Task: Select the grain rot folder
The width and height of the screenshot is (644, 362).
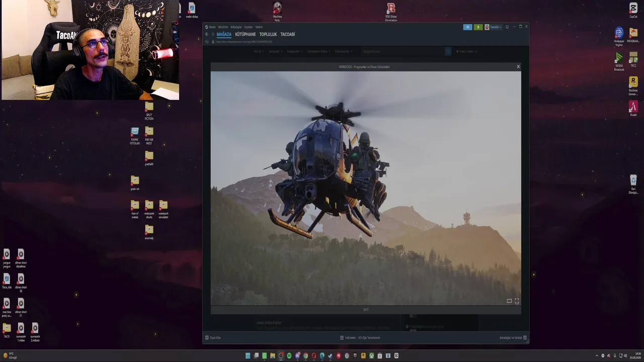Action: [135, 183]
